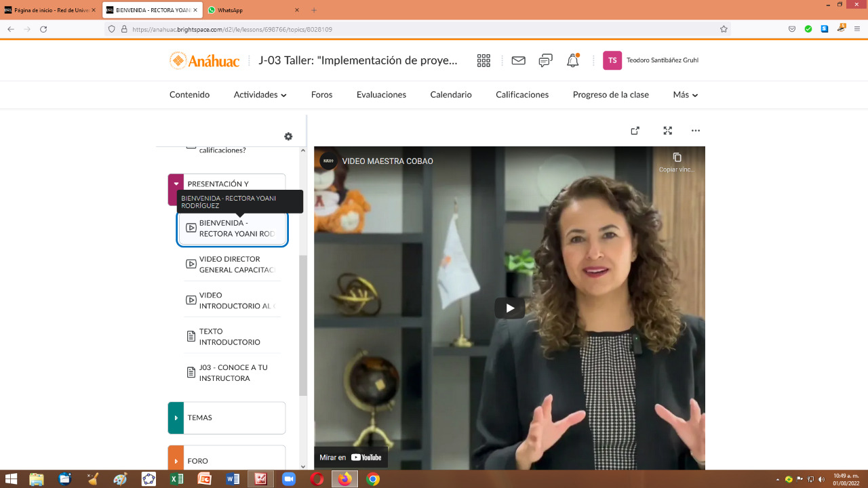Switch to the WhatsApp browser tab
Screen dimensions: 868x488
[x=231, y=10]
